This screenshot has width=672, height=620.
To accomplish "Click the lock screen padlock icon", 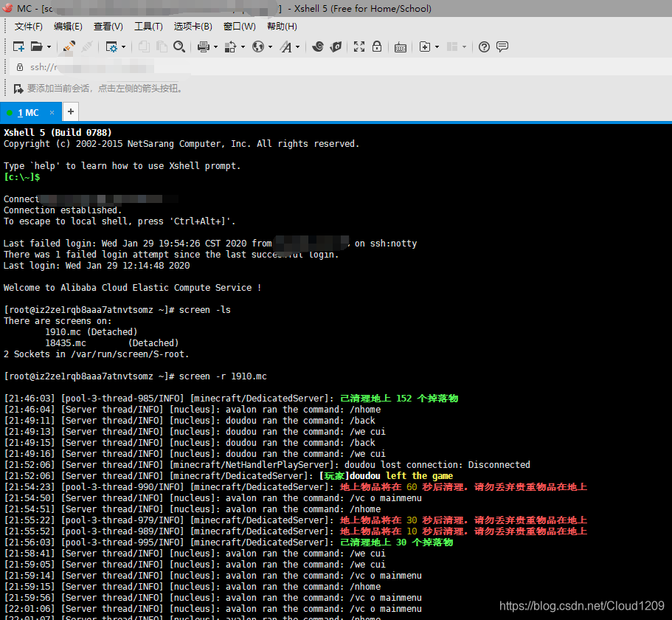I will point(377,46).
